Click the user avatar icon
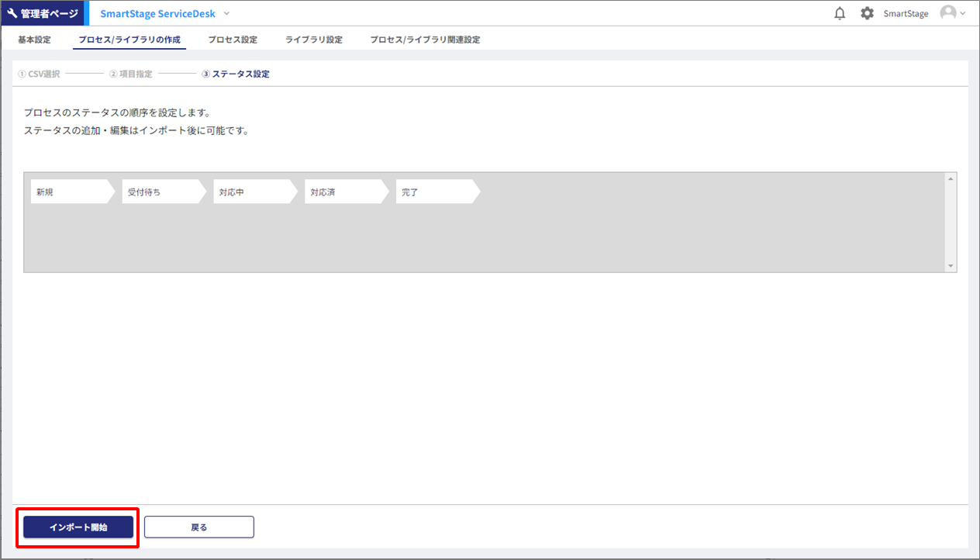The image size is (980, 560). [947, 13]
